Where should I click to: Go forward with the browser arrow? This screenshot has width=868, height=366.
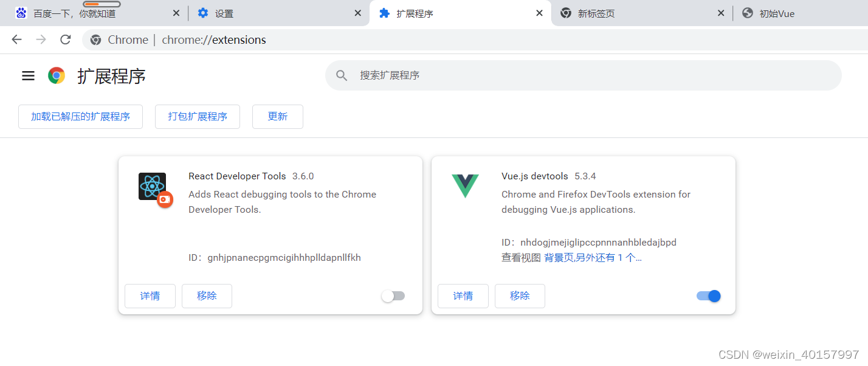pos(41,40)
